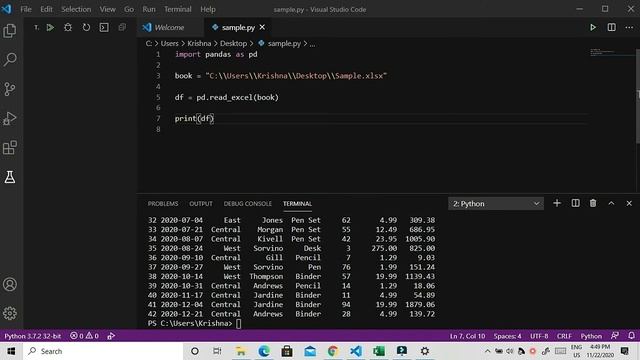Image resolution: width=640 pixels, height=360 pixels.
Task: Split the terminal panel
Action: click(576, 203)
